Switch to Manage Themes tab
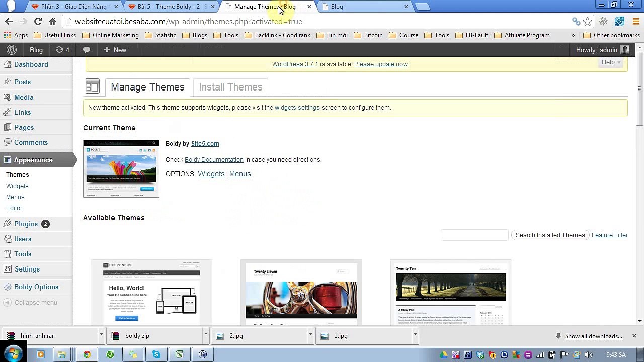The image size is (644, 362). pyautogui.click(x=147, y=87)
